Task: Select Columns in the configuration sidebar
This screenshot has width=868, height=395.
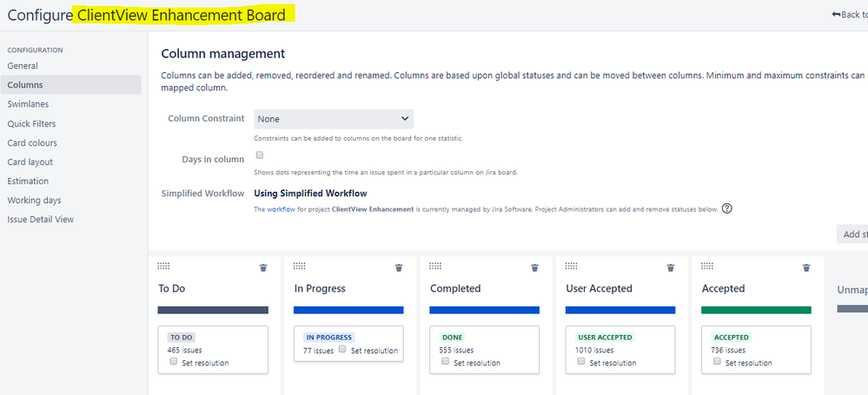Action: coord(71,85)
